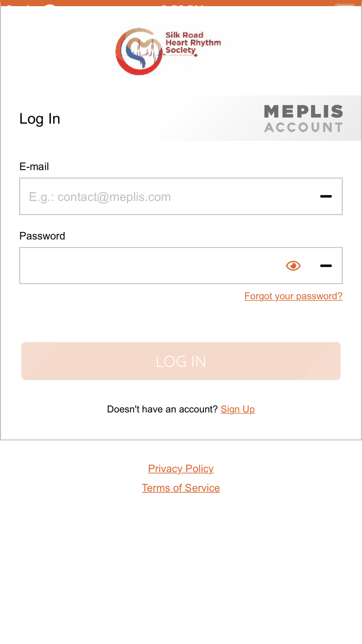Click the heart rhythm emblem logo
The width and height of the screenshot is (362, 644).
pos(139,51)
